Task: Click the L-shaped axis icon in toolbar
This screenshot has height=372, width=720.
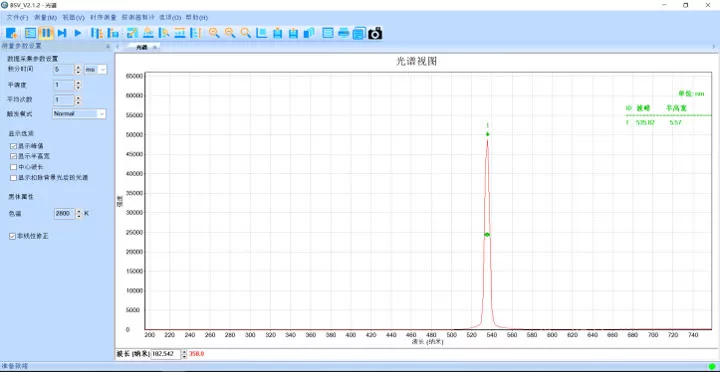Action: tap(262, 33)
